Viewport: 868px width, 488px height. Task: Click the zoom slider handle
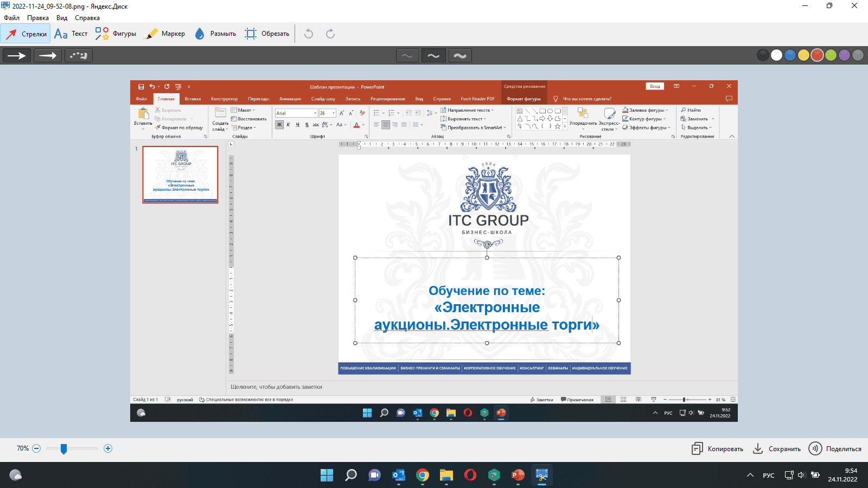pyautogui.click(x=63, y=448)
